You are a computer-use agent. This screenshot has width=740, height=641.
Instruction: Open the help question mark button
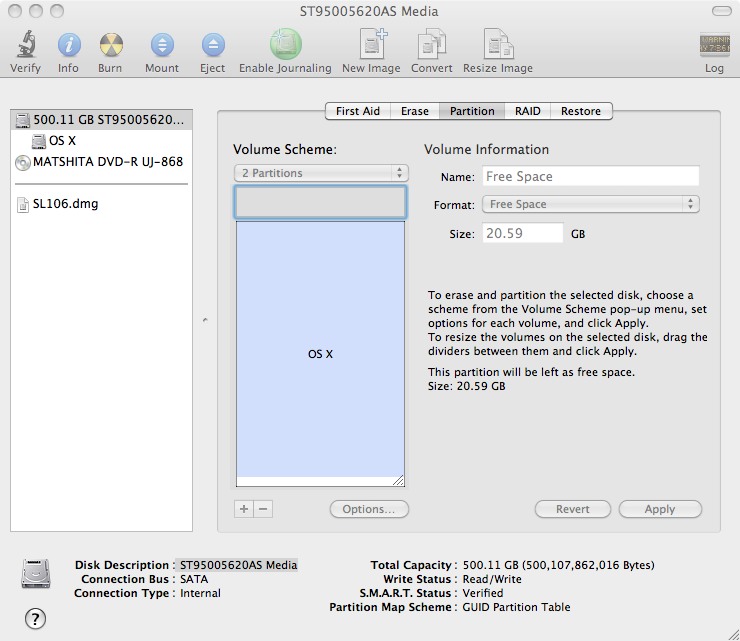pos(35,618)
